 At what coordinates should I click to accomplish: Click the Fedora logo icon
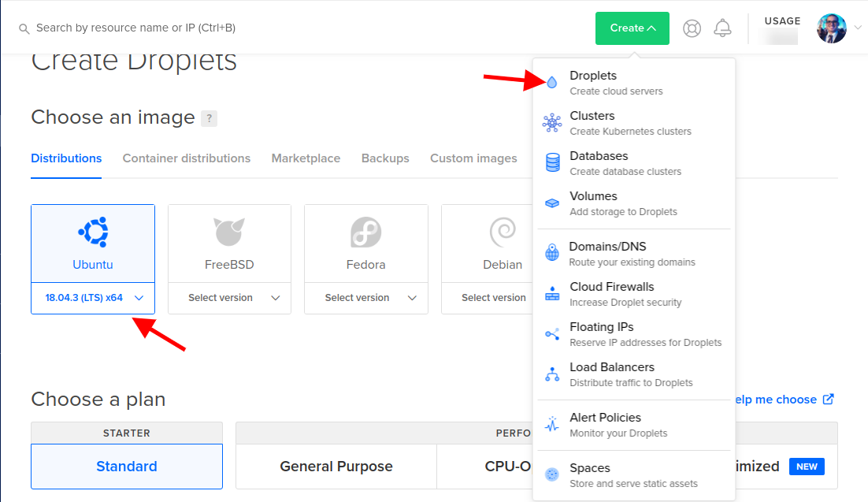[x=366, y=232]
